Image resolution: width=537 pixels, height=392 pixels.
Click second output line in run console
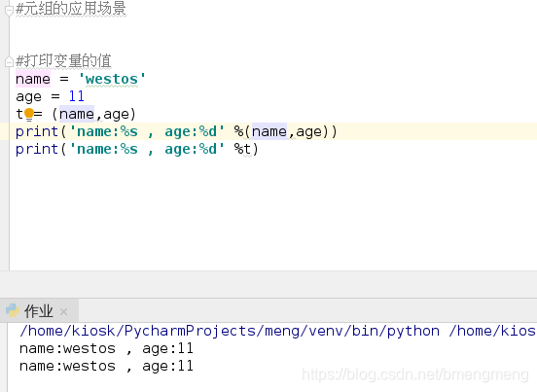coord(106,367)
